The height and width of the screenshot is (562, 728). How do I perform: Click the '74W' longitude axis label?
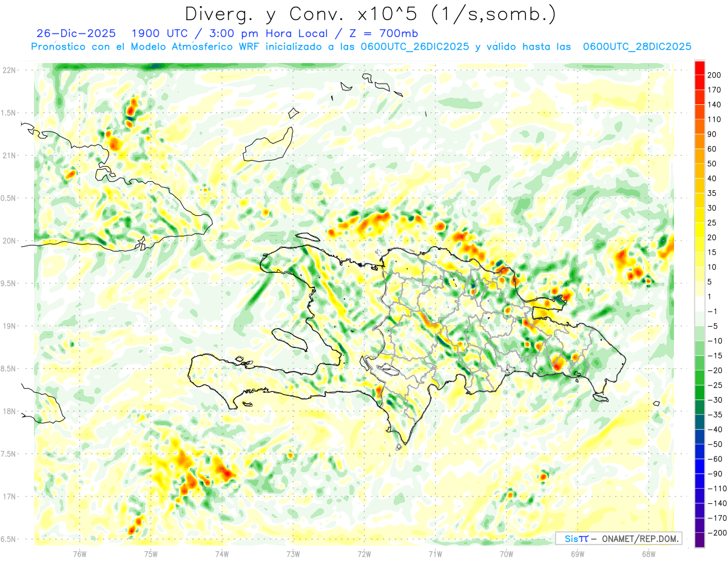(222, 554)
